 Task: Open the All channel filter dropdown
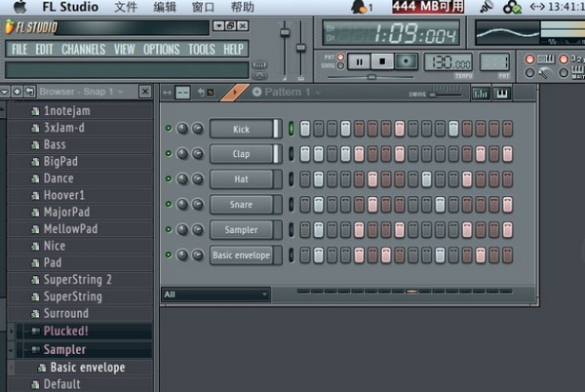click(216, 294)
